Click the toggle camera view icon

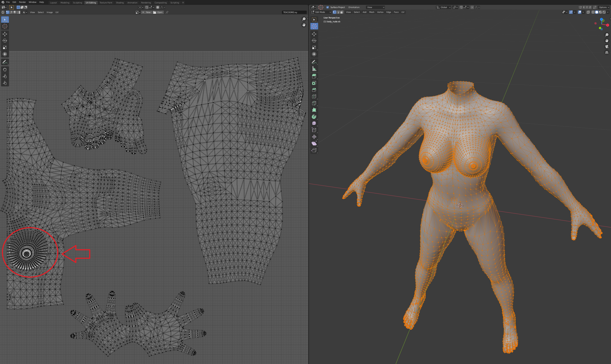(x=607, y=46)
